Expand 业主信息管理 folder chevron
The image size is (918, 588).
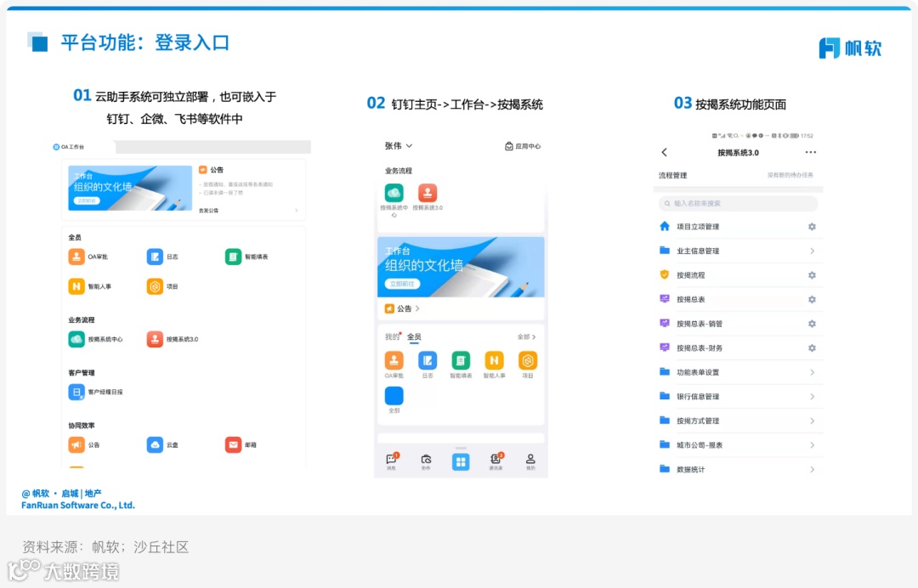[x=812, y=251]
